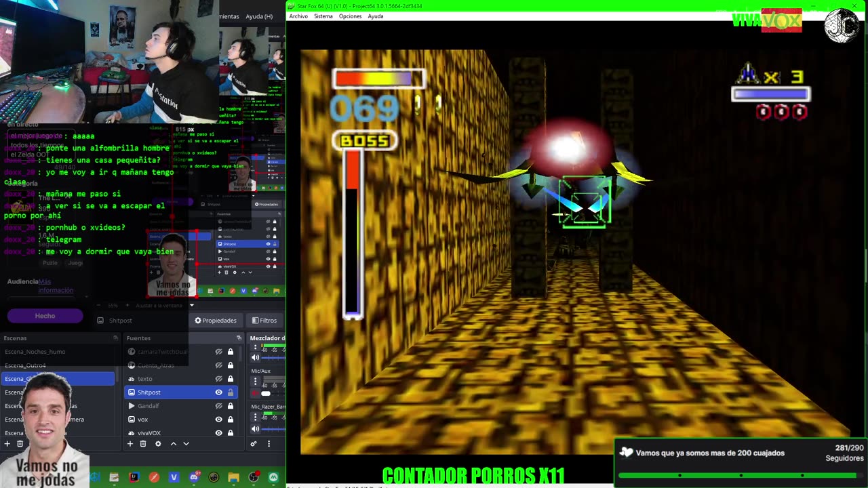Show the camaraTwitchDual source

coord(218,352)
